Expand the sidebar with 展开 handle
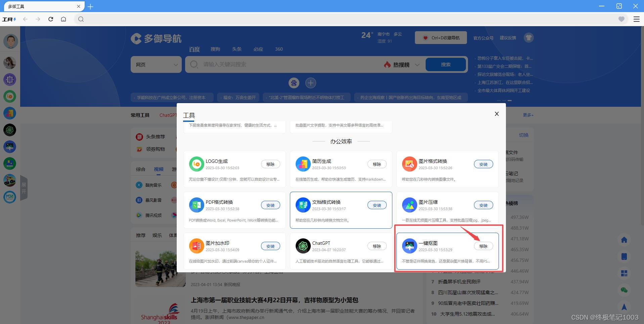This screenshot has width=644, height=324. (x=24, y=188)
